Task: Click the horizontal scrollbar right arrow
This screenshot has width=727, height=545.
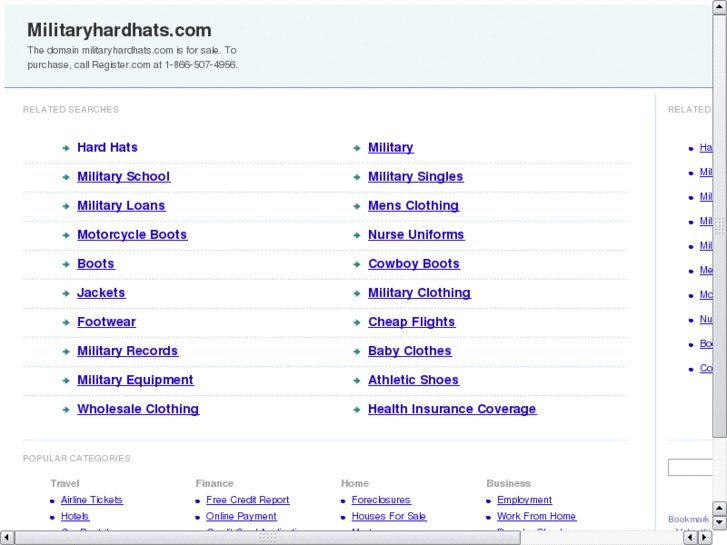Action: (705, 538)
